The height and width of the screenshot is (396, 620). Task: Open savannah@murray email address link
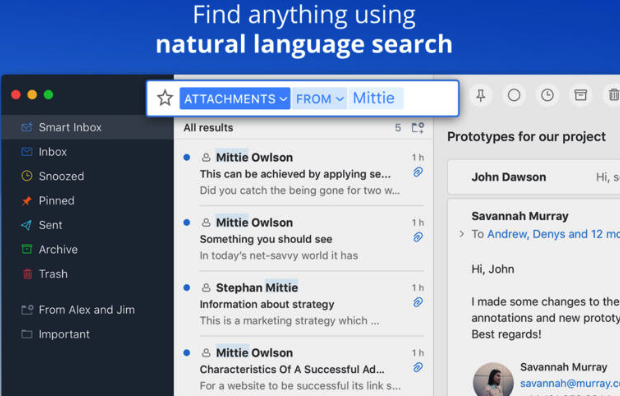[570, 383]
